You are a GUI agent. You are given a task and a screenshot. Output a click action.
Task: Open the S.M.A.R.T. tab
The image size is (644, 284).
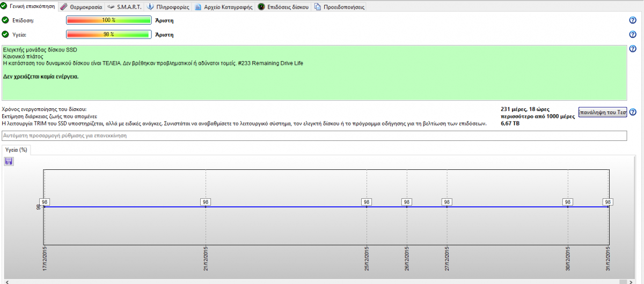tap(125, 8)
